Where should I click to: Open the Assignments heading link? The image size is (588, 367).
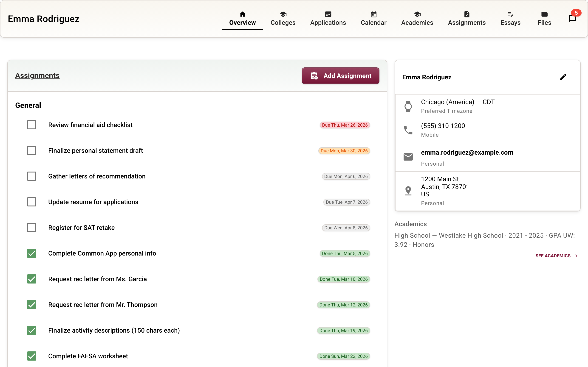37,75
